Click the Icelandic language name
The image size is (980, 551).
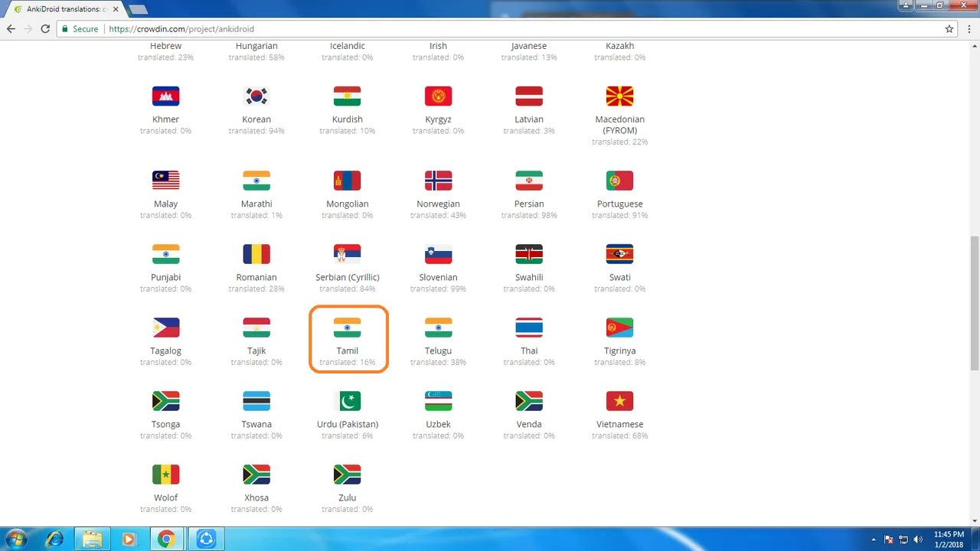(348, 46)
